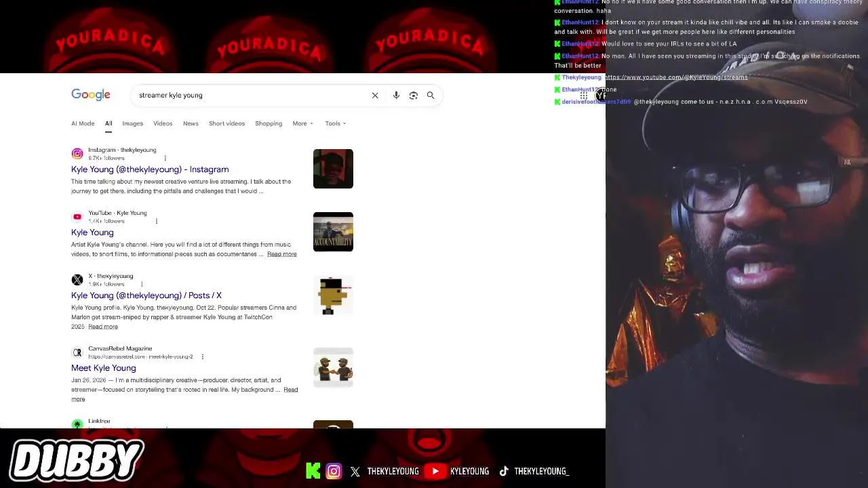Click the X favicon in the third result
The width and height of the screenshot is (868, 488).
tap(77, 280)
